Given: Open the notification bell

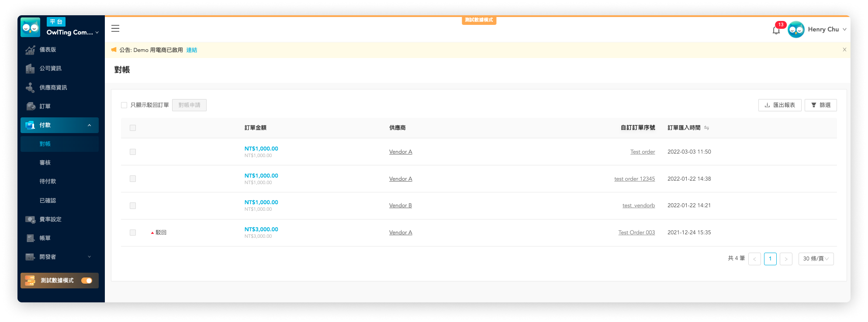Looking at the screenshot, I should coord(776,30).
